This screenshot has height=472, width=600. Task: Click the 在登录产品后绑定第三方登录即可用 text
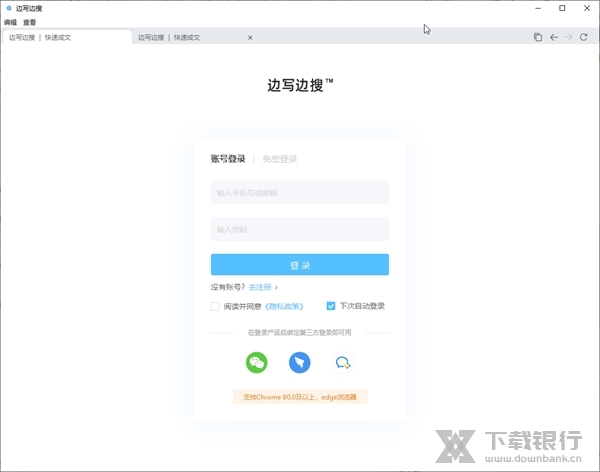point(300,332)
